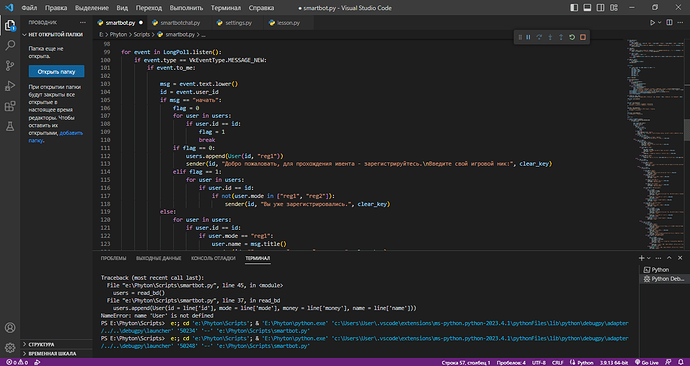Open the Manage gear icon
Viewport: 690px width, 366px height.
[x=10, y=347]
